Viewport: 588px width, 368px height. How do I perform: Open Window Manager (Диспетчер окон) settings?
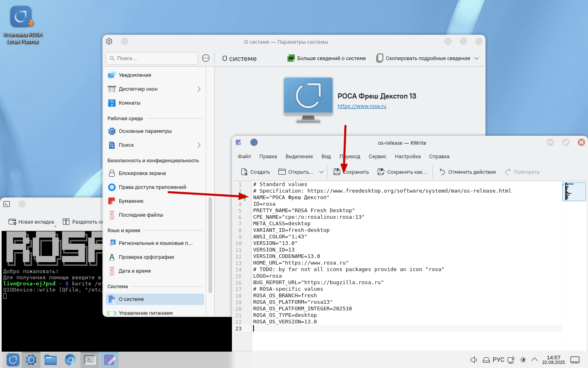pos(155,89)
